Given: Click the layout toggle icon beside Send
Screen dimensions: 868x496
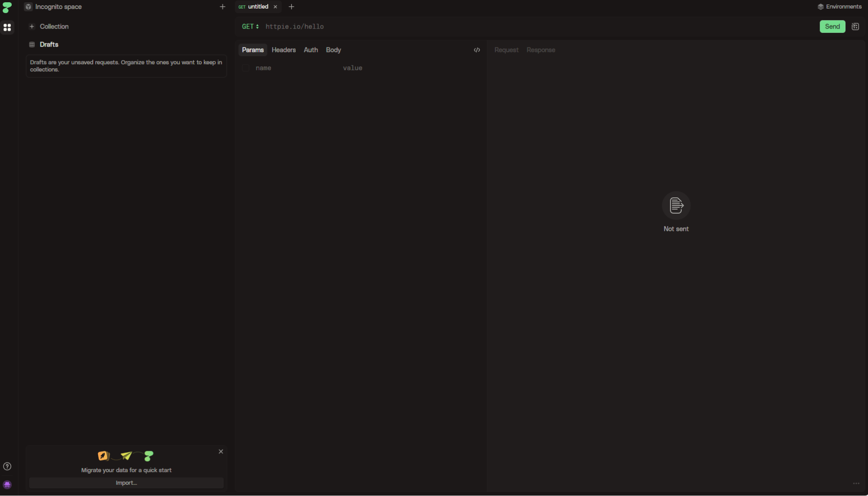Looking at the screenshot, I should pos(855,27).
